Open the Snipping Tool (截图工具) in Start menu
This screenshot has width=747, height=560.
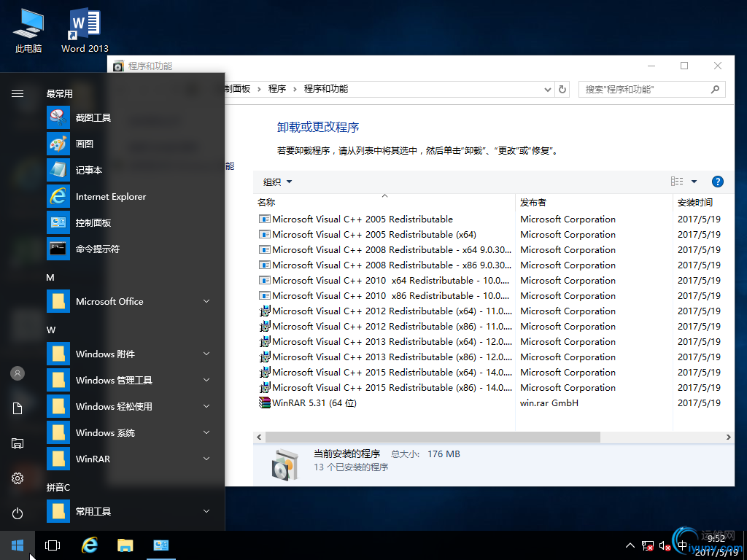(x=130, y=117)
